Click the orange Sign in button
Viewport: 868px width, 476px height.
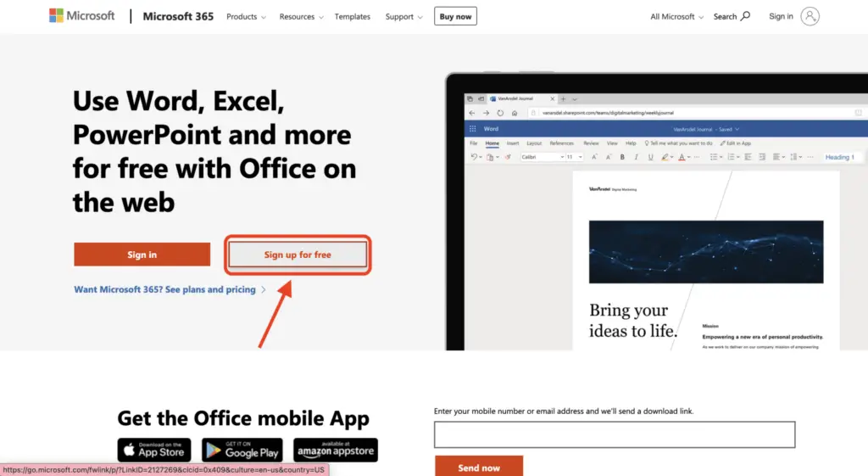(142, 255)
